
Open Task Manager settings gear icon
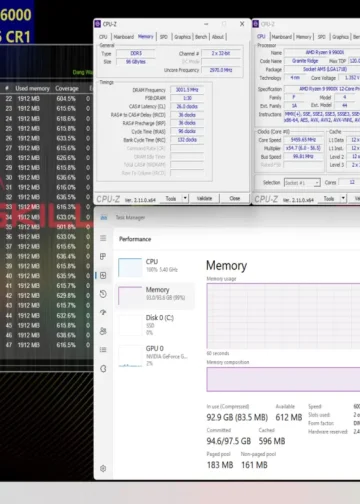click(x=103, y=468)
